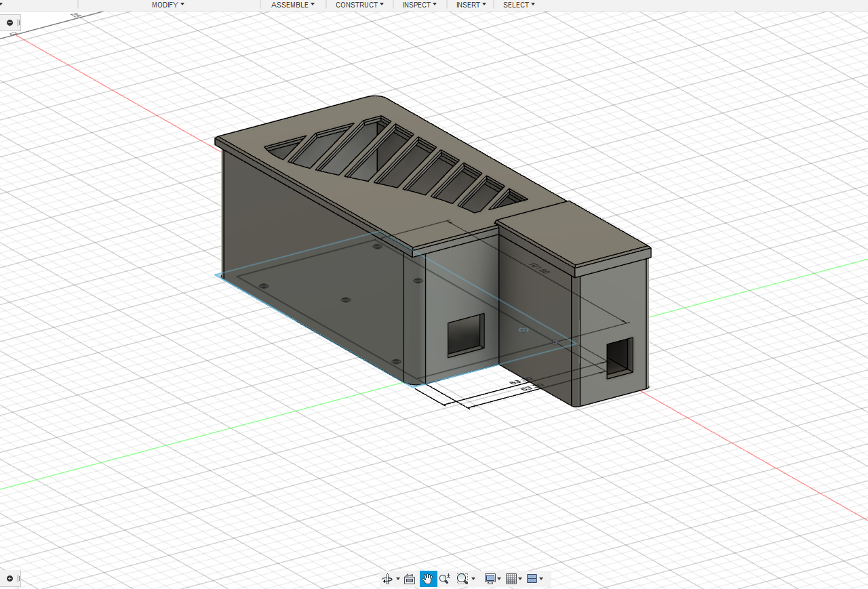Open the MODIFY menu
The image size is (868, 589).
(167, 5)
